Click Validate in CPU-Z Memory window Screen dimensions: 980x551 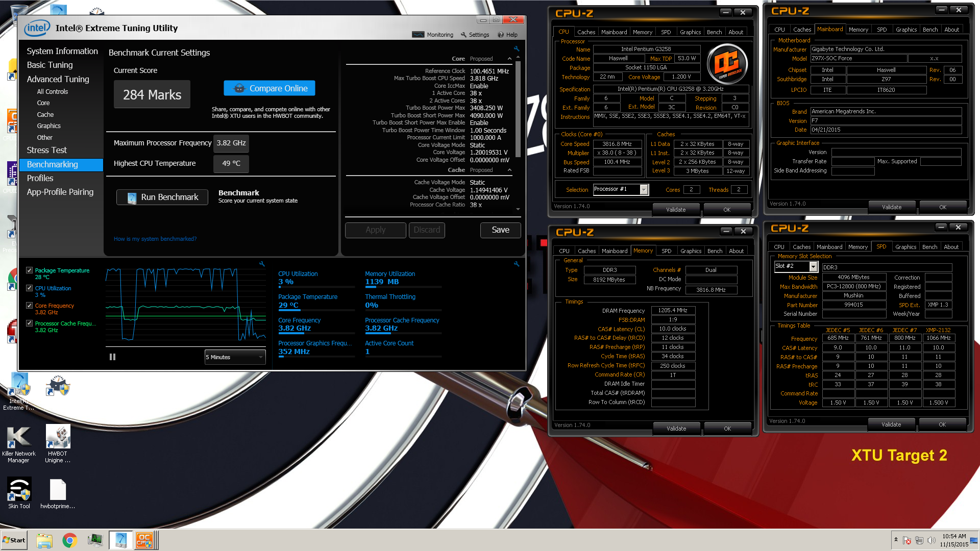[676, 429]
